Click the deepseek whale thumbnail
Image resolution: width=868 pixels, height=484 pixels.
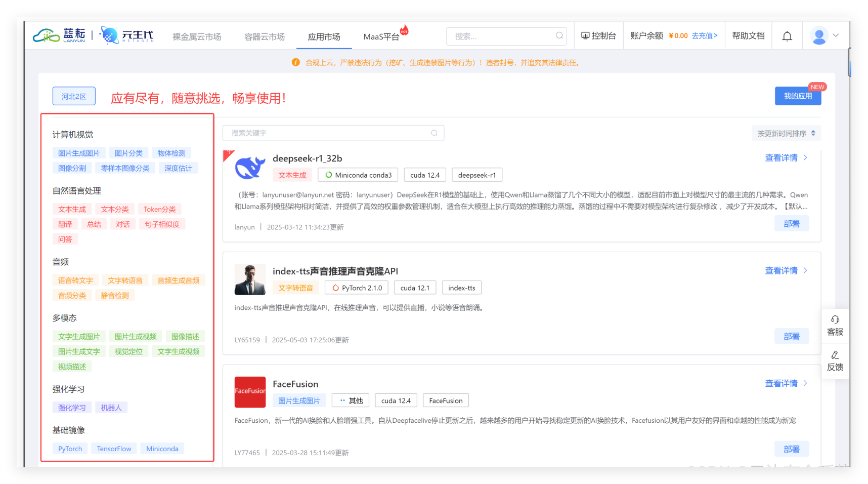(x=250, y=168)
